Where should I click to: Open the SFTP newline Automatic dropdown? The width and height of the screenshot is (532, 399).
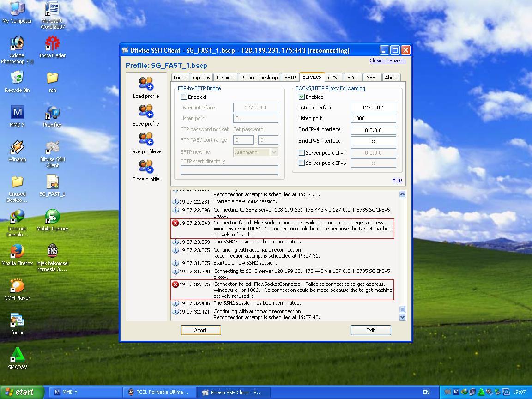coord(256,152)
